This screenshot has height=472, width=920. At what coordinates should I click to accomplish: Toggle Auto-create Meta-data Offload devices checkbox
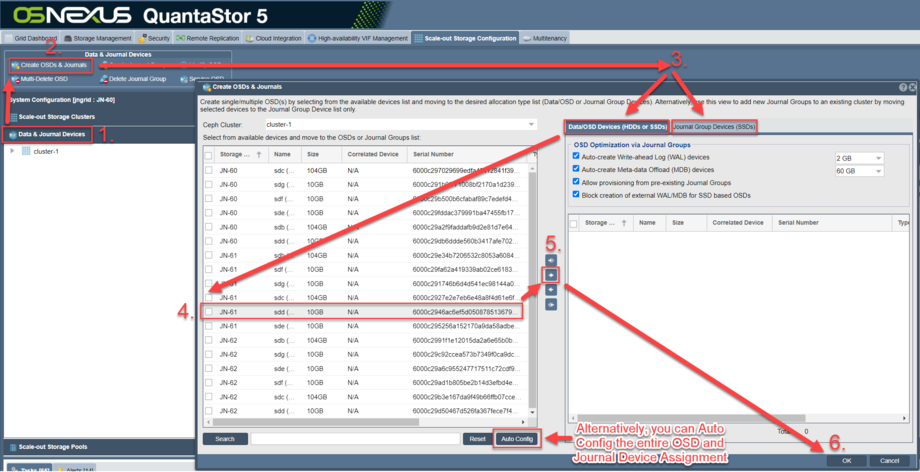(576, 170)
